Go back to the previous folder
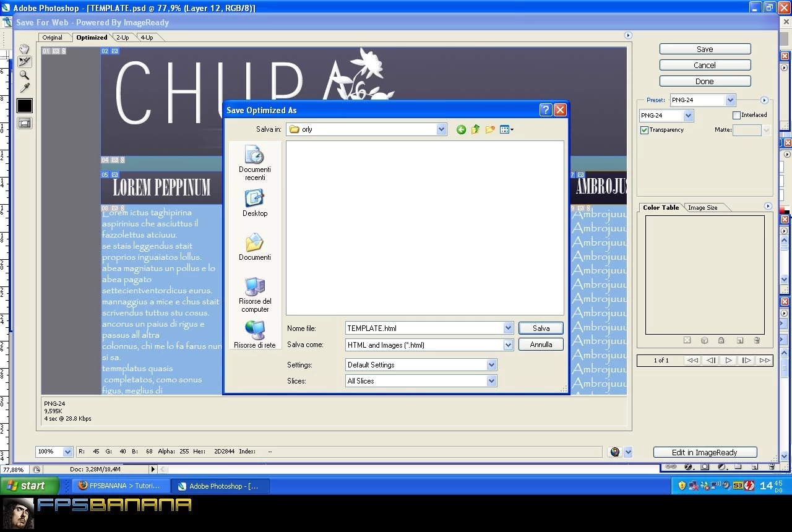 [x=461, y=129]
